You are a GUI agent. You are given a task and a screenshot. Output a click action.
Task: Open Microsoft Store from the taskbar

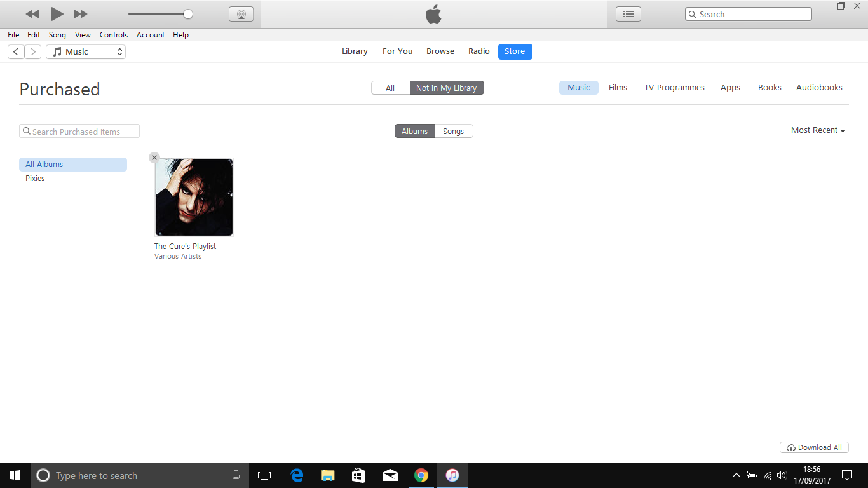[359, 475]
